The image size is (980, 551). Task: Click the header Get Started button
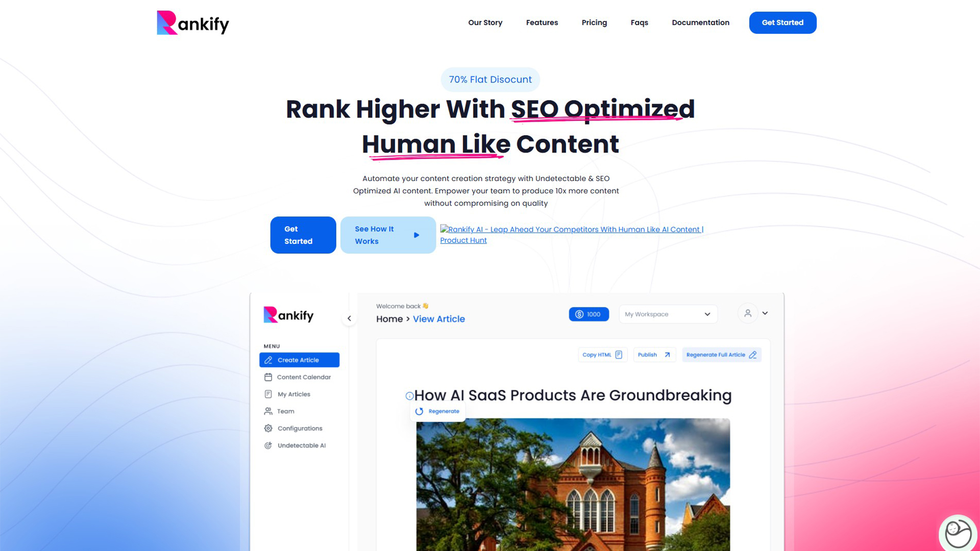(782, 22)
